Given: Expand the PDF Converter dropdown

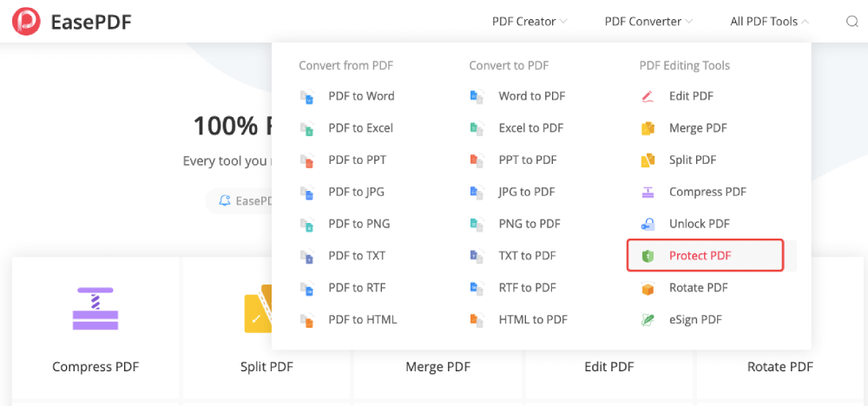Looking at the screenshot, I should [x=648, y=22].
